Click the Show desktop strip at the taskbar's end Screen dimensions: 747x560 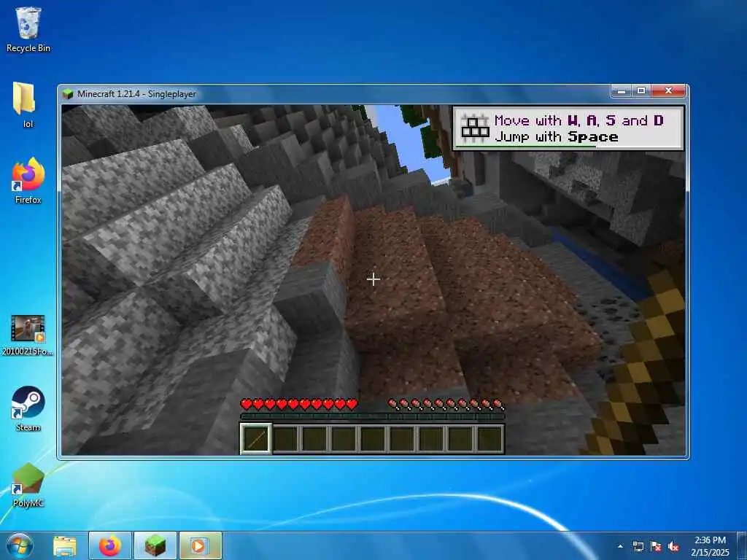tap(742, 546)
